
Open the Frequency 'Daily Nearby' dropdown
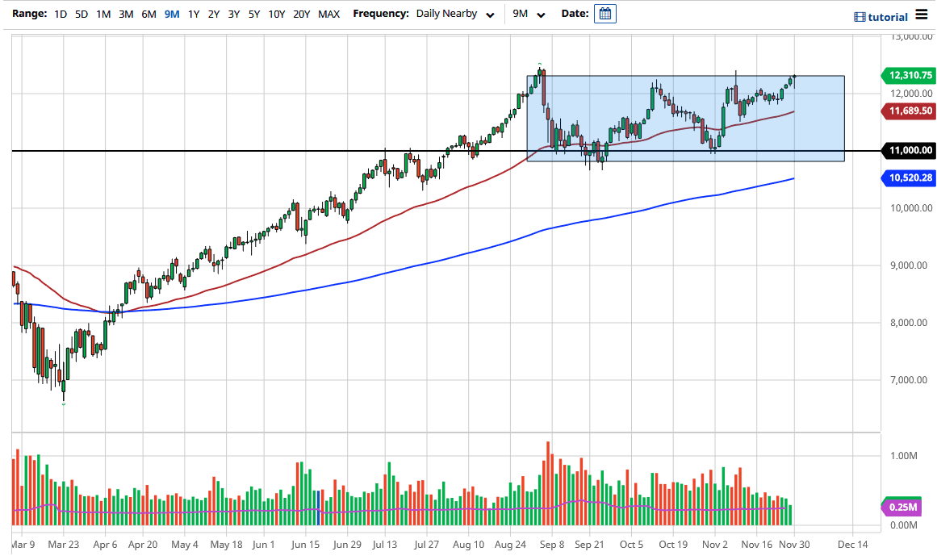[x=454, y=14]
